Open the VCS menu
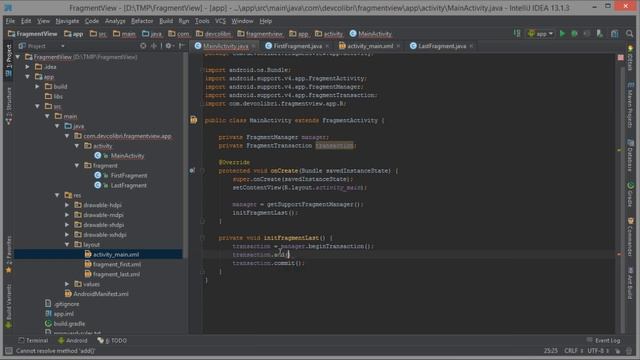Screen dimensions: 640x360 pyautogui.click(x=220, y=21)
